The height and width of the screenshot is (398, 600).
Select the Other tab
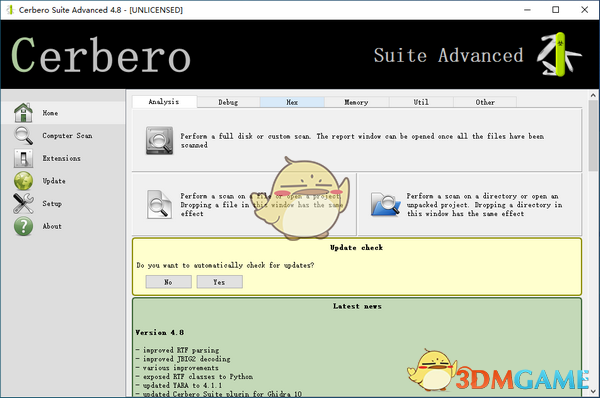485,102
